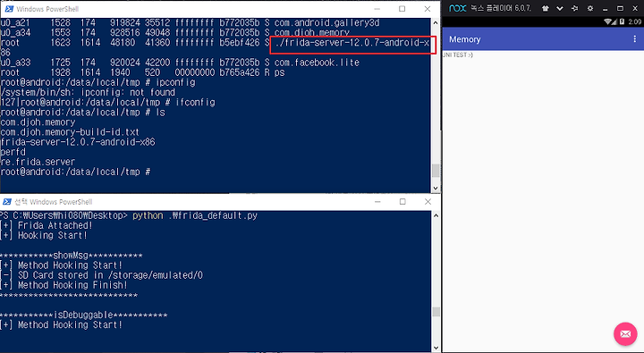Viewport: 644px width, 353px height.
Task: Click scroll-down arrow in upper PowerShell
Action: [x=436, y=188]
